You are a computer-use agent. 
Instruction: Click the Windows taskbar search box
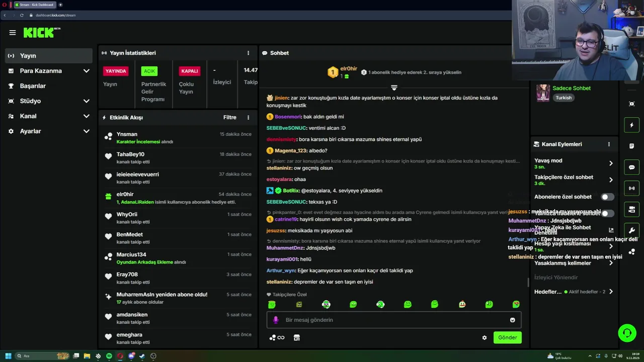pos(42,356)
